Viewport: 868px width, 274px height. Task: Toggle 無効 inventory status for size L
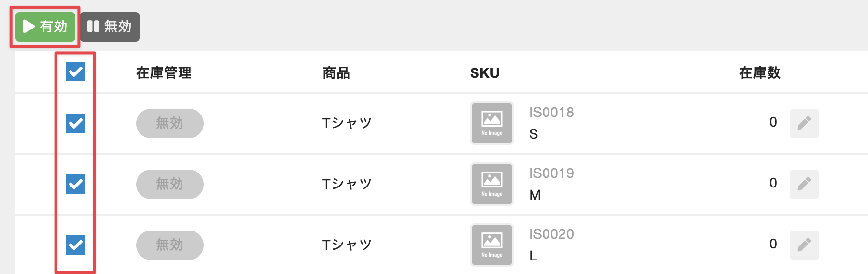click(169, 245)
